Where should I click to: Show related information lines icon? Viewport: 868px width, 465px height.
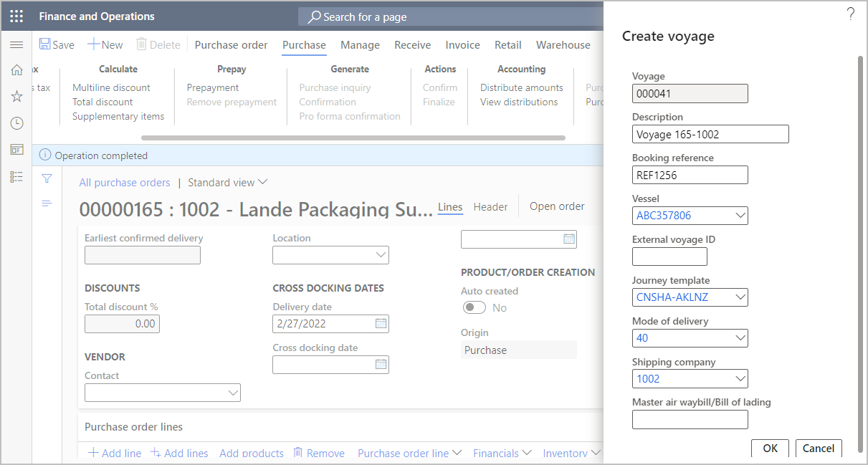[47, 203]
